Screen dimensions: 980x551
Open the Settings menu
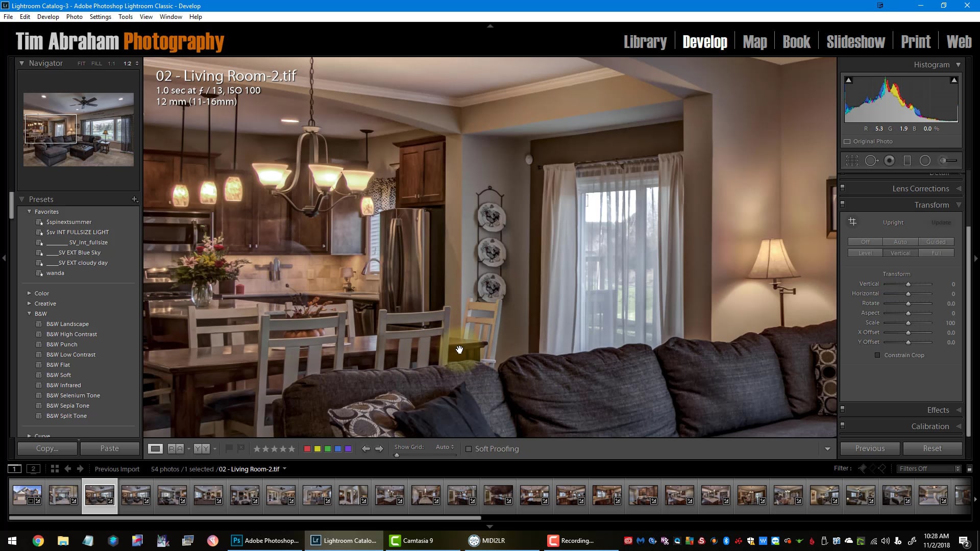[100, 17]
